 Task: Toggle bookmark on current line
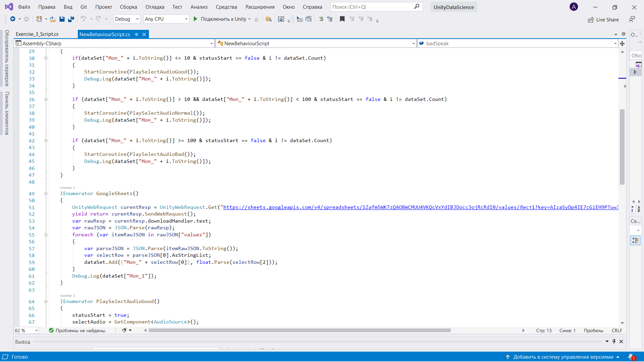point(342,19)
